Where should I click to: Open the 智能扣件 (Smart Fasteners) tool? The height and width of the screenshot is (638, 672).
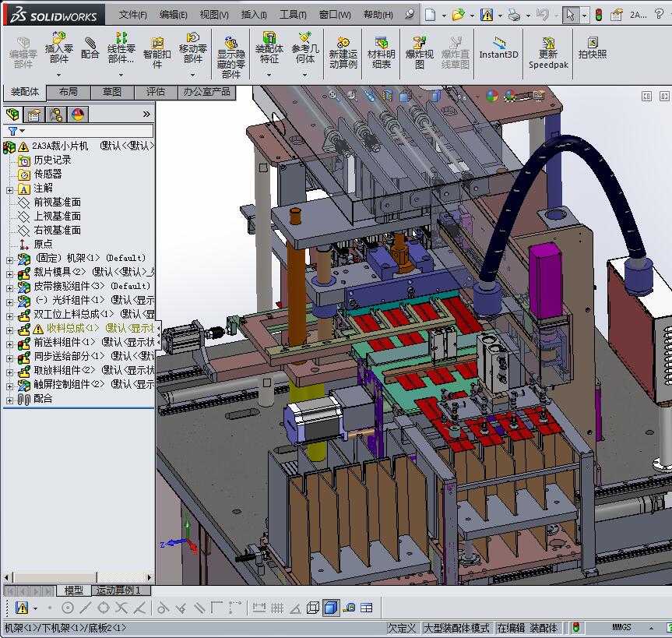tap(157, 48)
